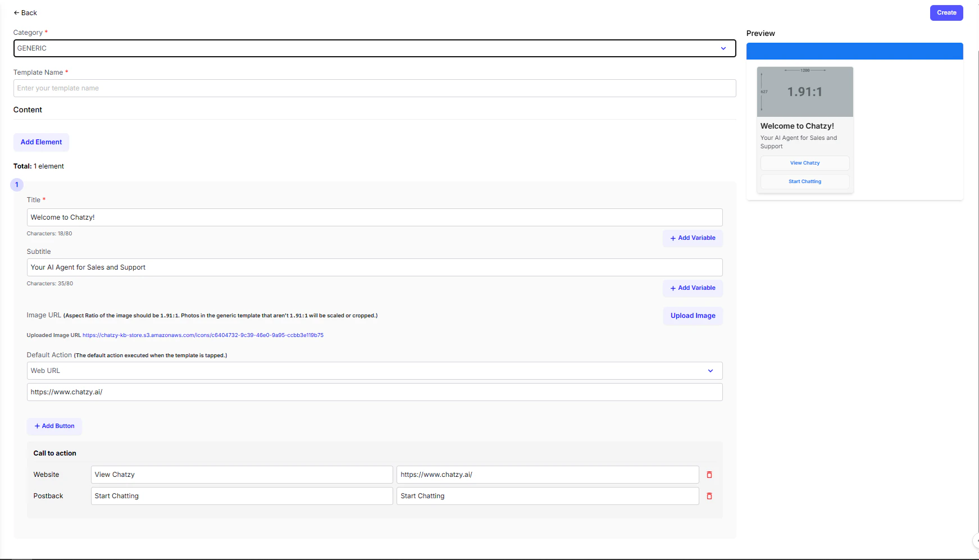Add Variable to the Subtitle field
Screen dimensions: 979x560
(x=693, y=288)
